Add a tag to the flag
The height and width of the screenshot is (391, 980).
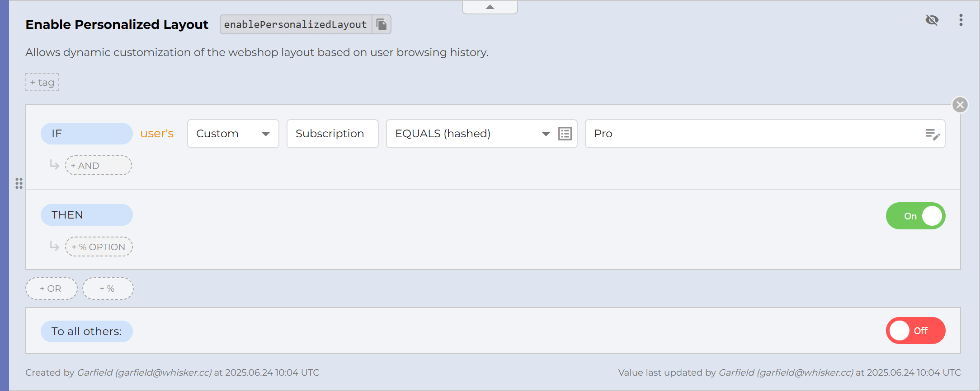click(x=42, y=82)
